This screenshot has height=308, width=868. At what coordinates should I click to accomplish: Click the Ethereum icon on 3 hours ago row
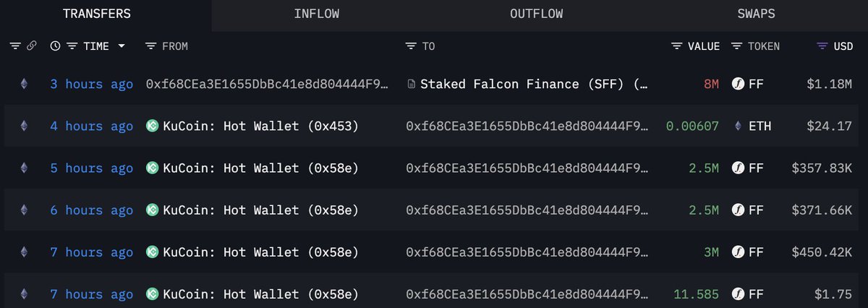(x=24, y=85)
